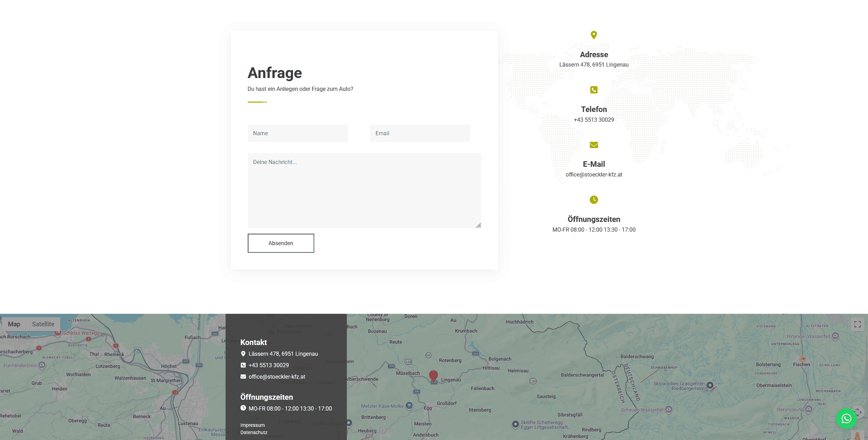Screen dimensions: 868x440
Task: Click the green address pin icon above Adresse
Action: 594,35
